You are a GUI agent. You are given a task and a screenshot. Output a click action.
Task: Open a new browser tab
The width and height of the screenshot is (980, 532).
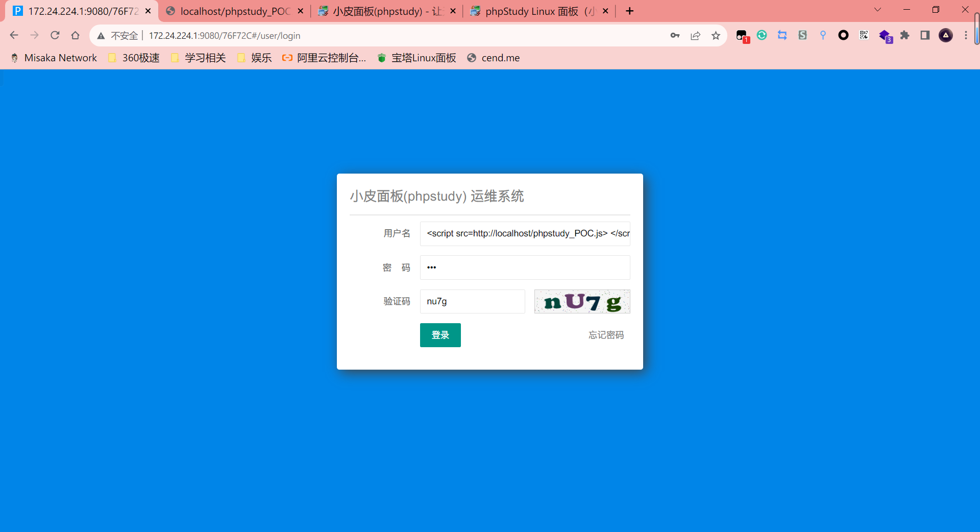coord(630,11)
